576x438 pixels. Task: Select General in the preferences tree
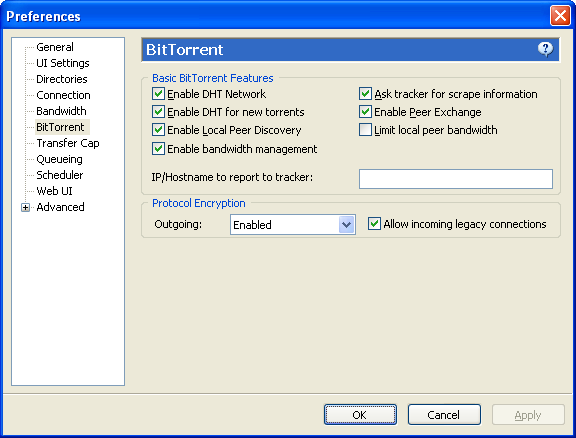coord(55,47)
